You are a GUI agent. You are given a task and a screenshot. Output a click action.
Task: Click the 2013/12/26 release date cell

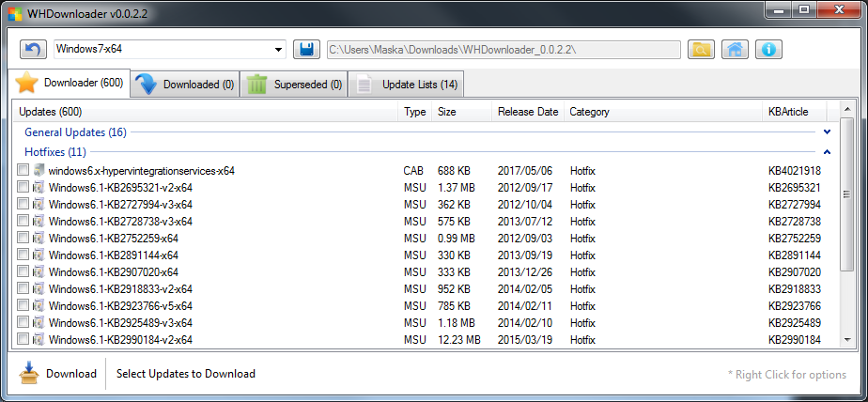coord(525,271)
